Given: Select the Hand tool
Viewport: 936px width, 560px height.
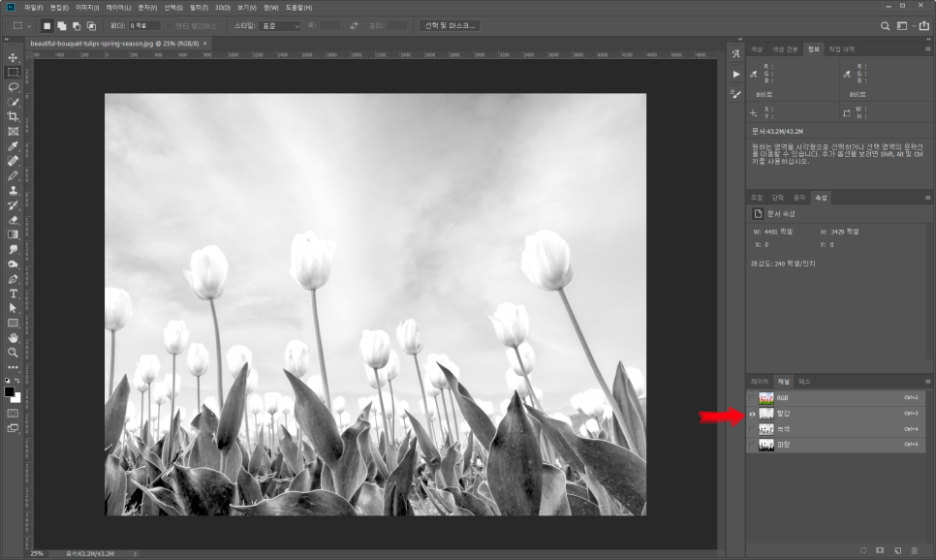Looking at the screenshot, I should 14,337.
